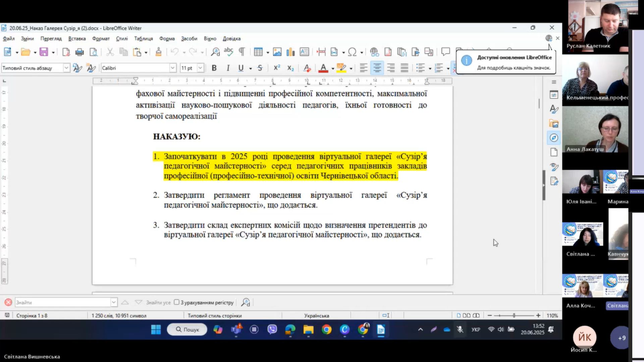This screenshot has height=362, width=644.
Task: Toggle bold formatting
Action: pyautogui.click(x=214, y=68)
